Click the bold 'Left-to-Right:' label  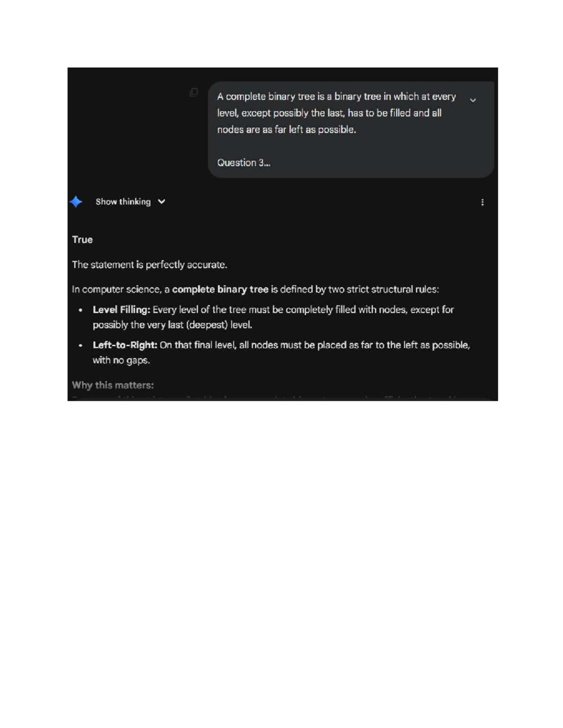coord(125,345)
